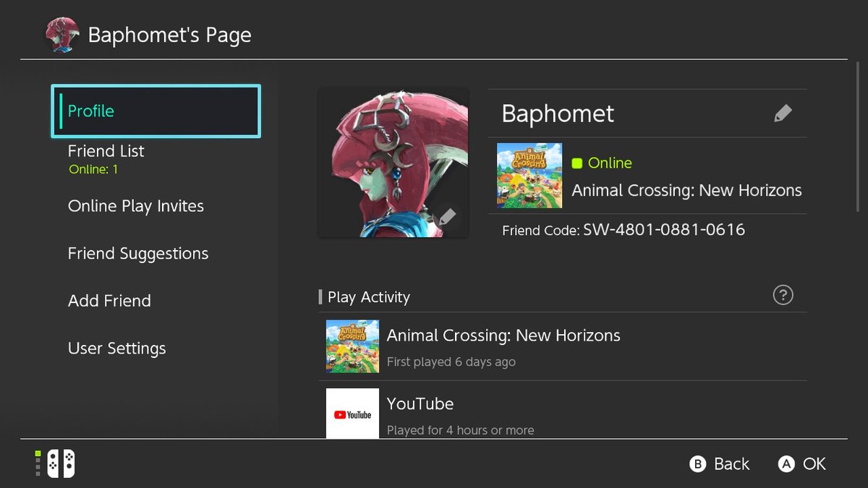Click Animal Crossing thumbnail beside Online status
The height and width of the screenshot is (488, 868).
(529, 176)
